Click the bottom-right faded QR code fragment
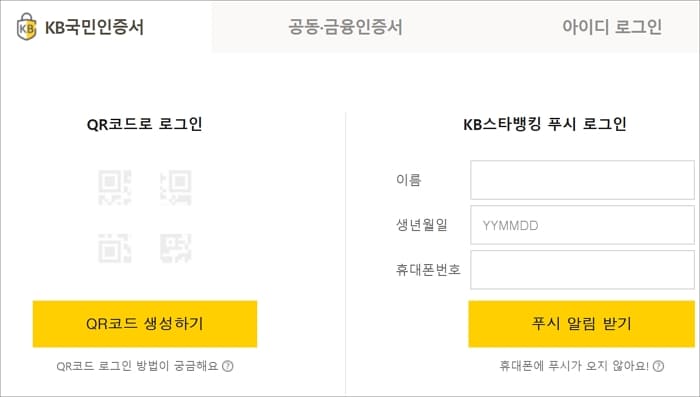 pyautogui.click(x=176, y=248)
